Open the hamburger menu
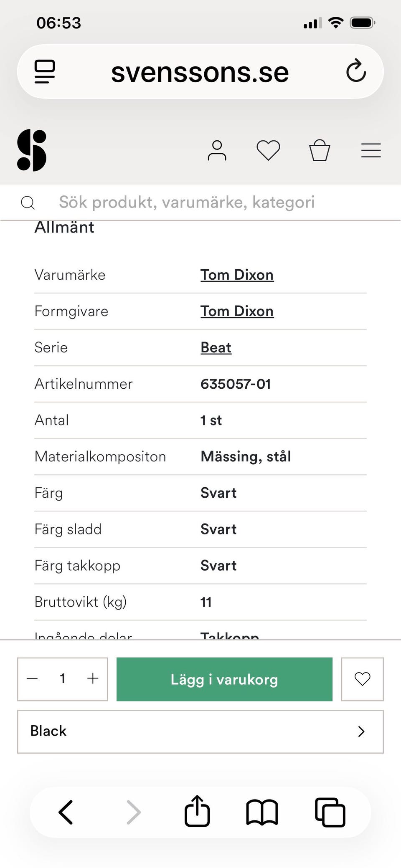The width and height of the screenshot is (401, 868). coord(371,150)
